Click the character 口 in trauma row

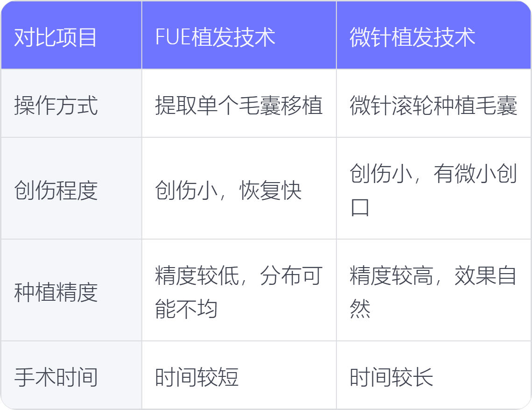(360, 207)
